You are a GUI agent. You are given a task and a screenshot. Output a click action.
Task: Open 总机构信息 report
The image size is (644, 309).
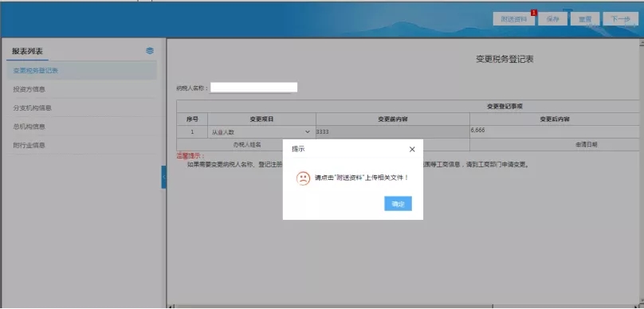(82, 127)
